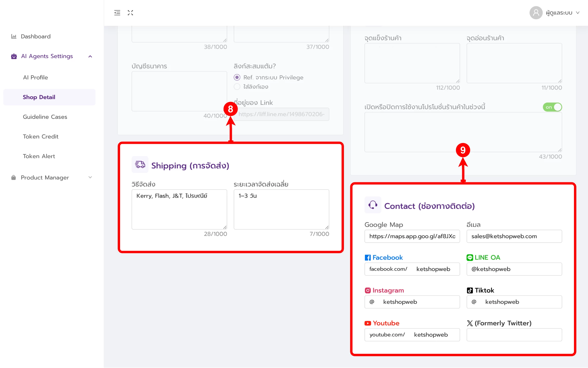Select the ใส่ลิงก์เอง radio option

237,87
